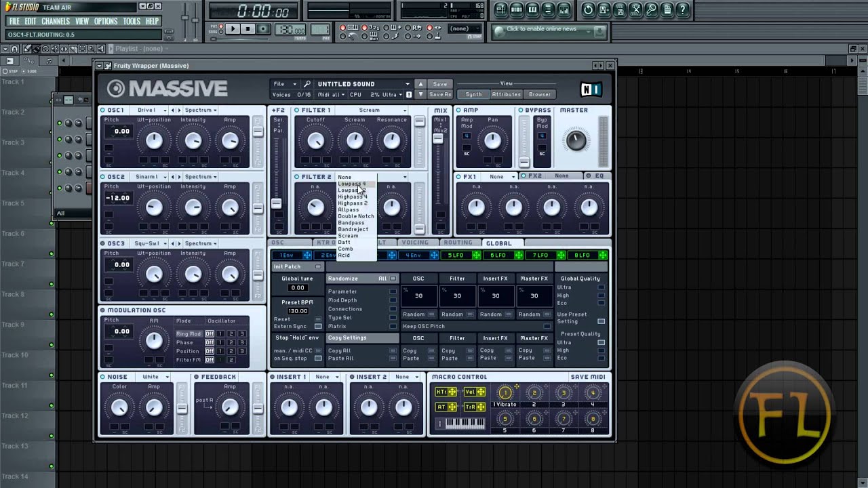Click the 5 LFO green crosshair assign icon
This screenshot has height=488, width=868.
click(476, 255)
